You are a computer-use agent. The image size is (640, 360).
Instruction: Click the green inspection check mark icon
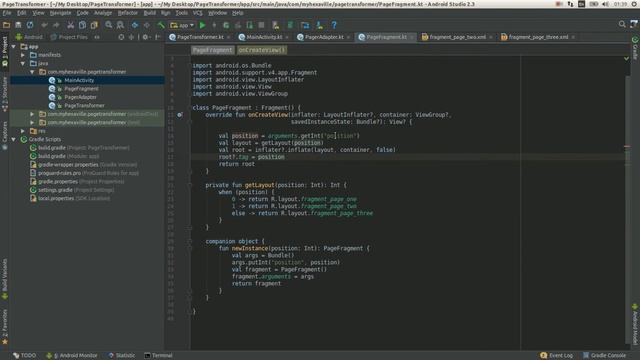[x=626, y=59]
